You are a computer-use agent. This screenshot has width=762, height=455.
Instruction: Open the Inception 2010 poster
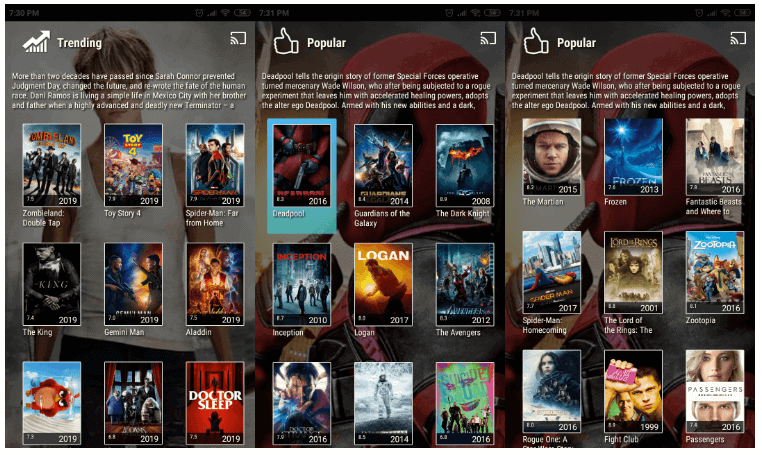point(301,284)
